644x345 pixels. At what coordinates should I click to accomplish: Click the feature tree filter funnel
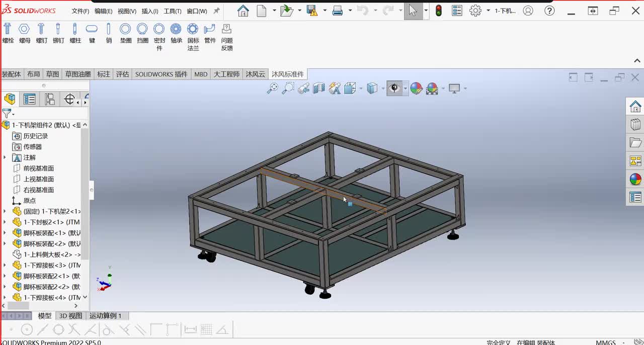click(7, 114)
